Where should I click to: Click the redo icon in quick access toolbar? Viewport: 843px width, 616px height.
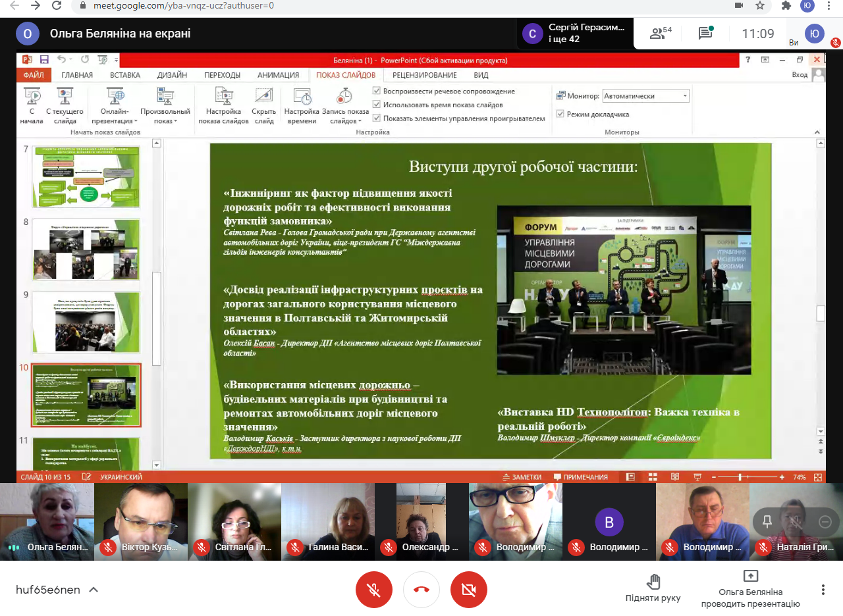(84, 59)
